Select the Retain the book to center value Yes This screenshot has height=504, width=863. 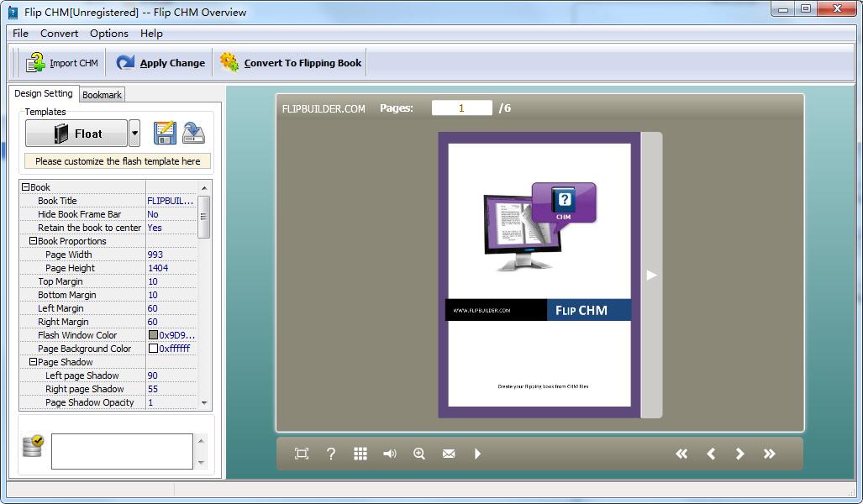click(x=171, y=228)
